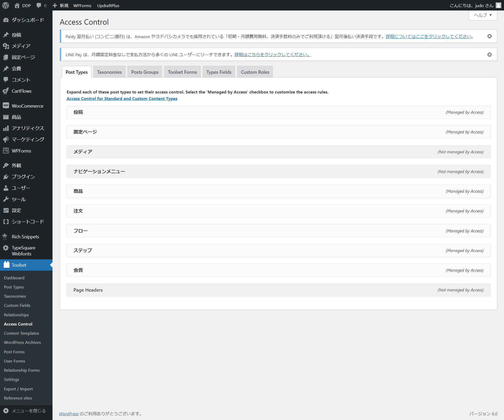
Task: Open comments bubble in admin bar
Action: click(39, 6)
